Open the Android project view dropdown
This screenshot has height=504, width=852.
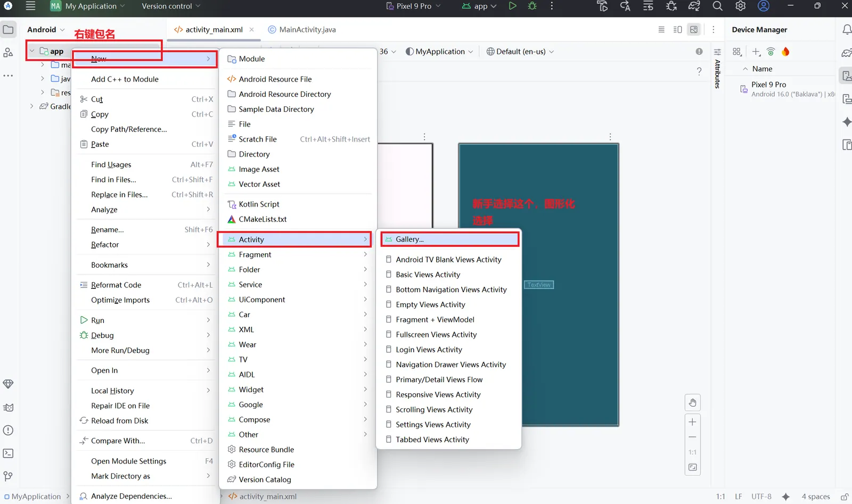(x=46, y=30)
